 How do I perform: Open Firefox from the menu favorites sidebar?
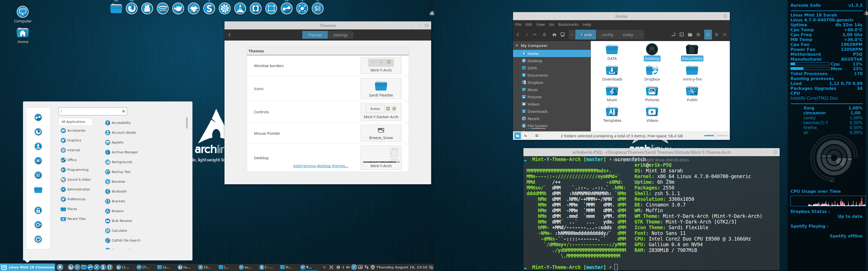pyautogui.click(x=38, y=132)
